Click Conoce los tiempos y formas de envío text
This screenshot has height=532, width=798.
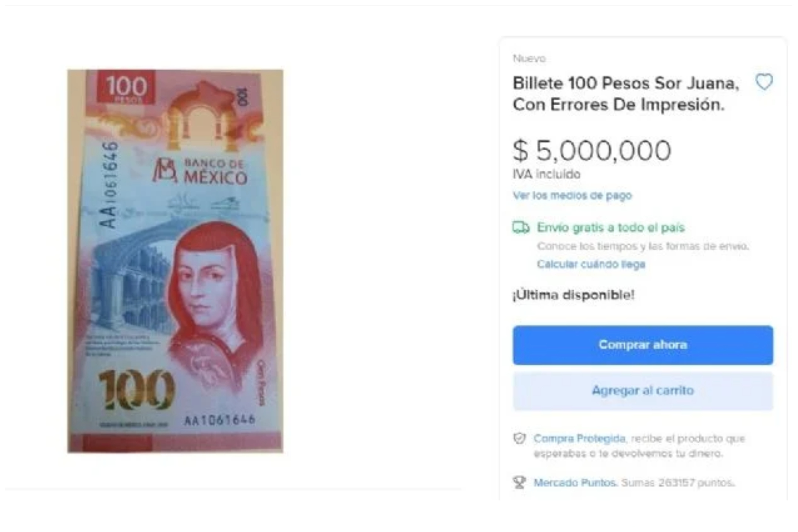[643, 246]
